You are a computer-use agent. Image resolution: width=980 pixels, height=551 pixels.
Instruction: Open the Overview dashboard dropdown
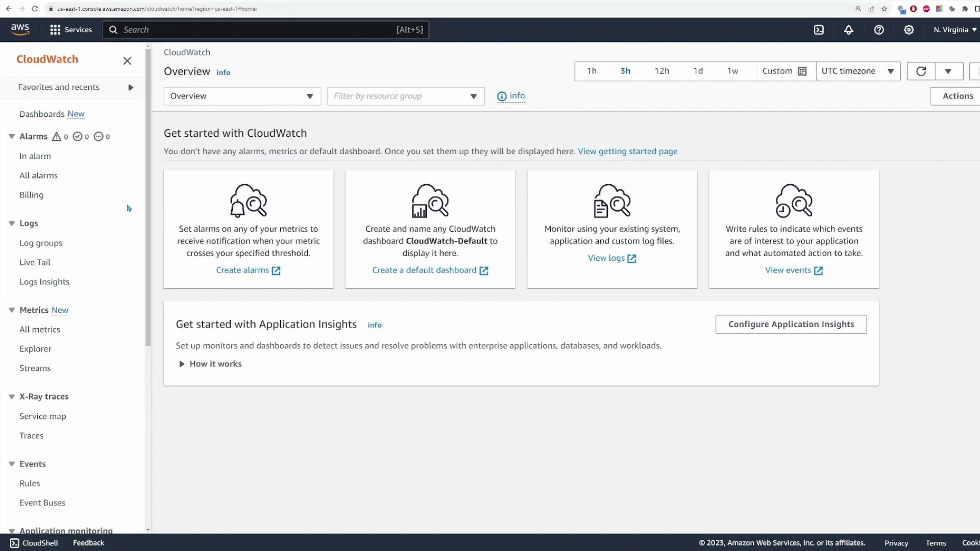pos(241,96)
